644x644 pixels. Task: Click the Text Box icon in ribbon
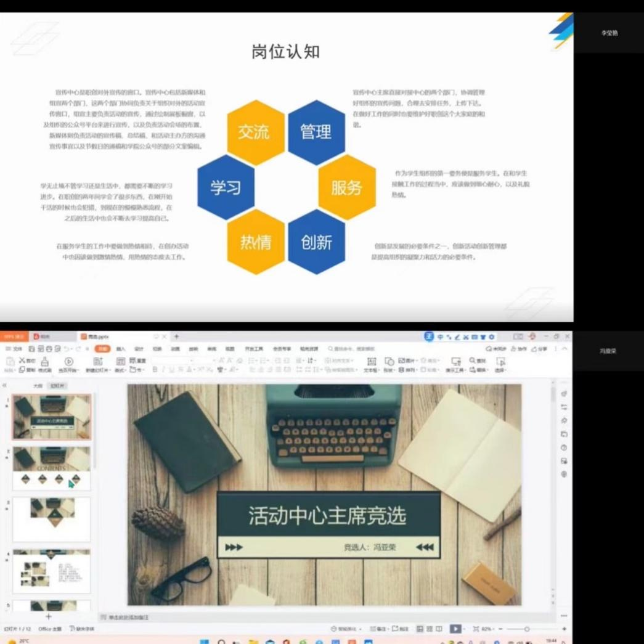(371, 362)
